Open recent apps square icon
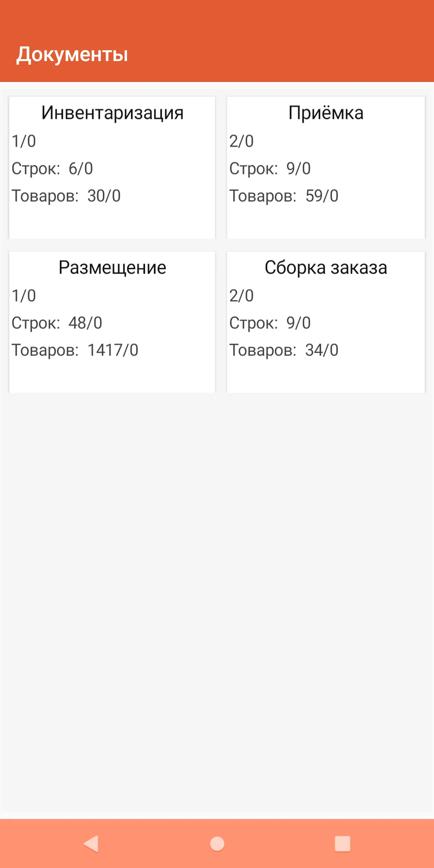The height and width of the screenshot is (868, 434). click(x=342, y=843)
